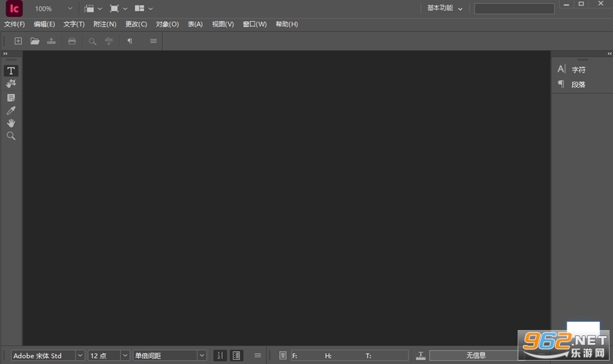Open the 表(A) menu

[195, 24]
